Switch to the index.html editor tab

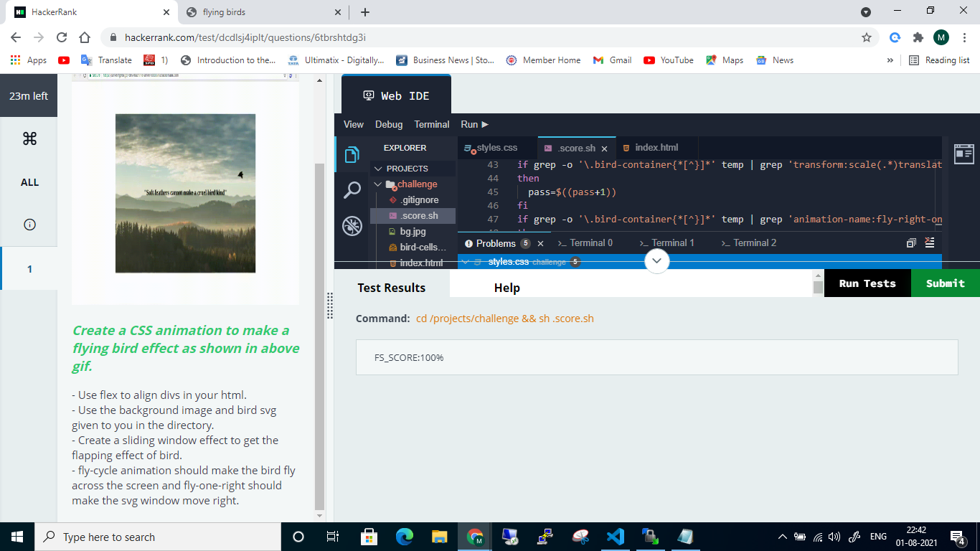[x=655, y=148]
